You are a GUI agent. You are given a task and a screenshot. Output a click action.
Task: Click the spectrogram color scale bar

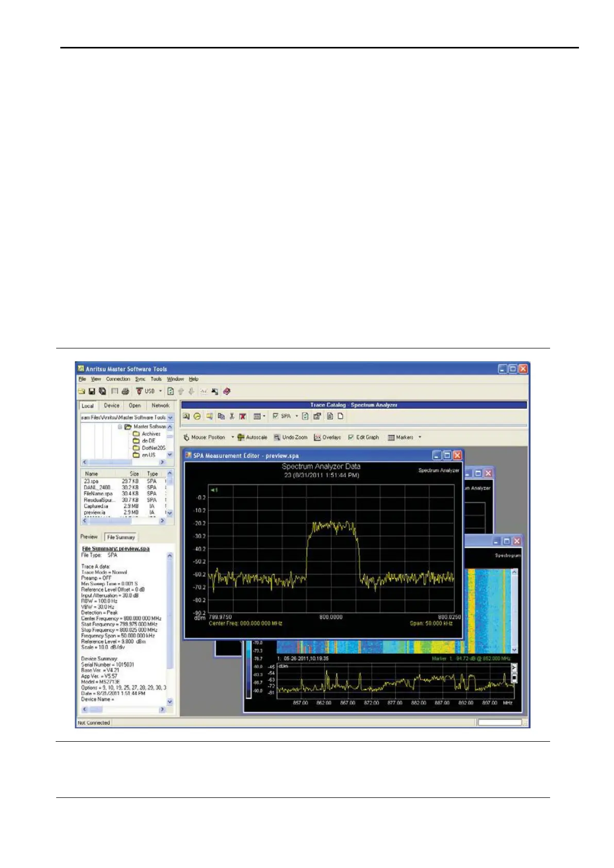click(x=248, y=669)
